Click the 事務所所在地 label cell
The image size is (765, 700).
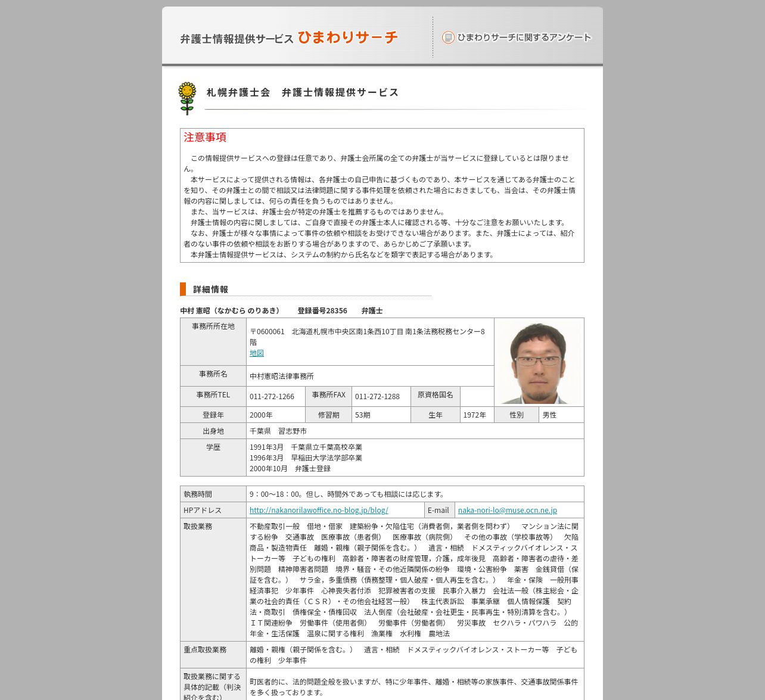(213, 341)
